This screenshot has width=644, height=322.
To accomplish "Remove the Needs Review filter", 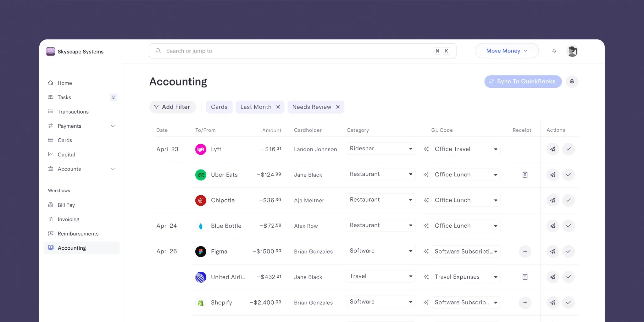I will point(338,107).
